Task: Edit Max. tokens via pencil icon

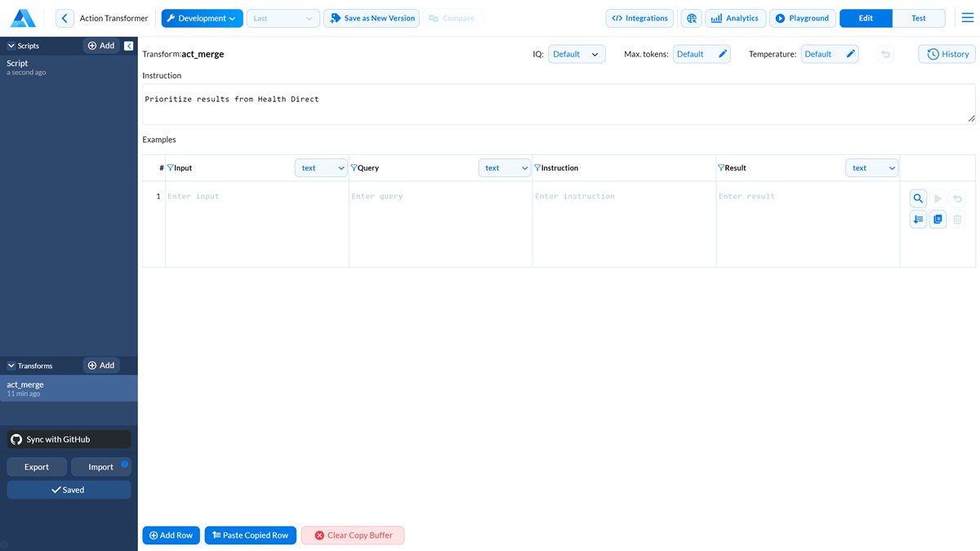Action: [x=723, y=54]
